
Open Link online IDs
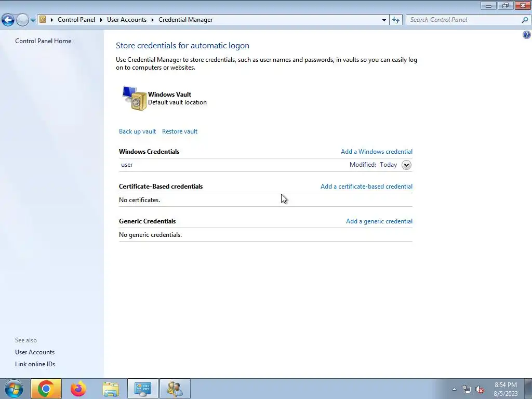35,364
